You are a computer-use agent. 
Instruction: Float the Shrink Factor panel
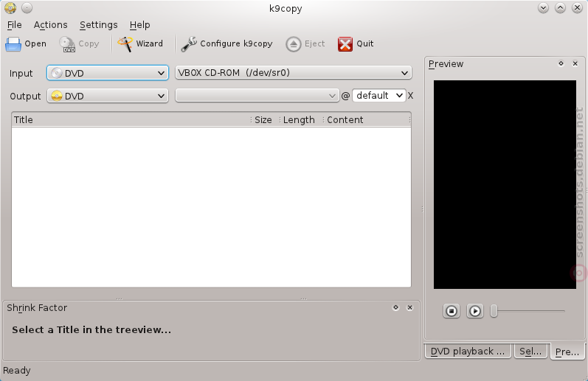(x=395, y=307)
